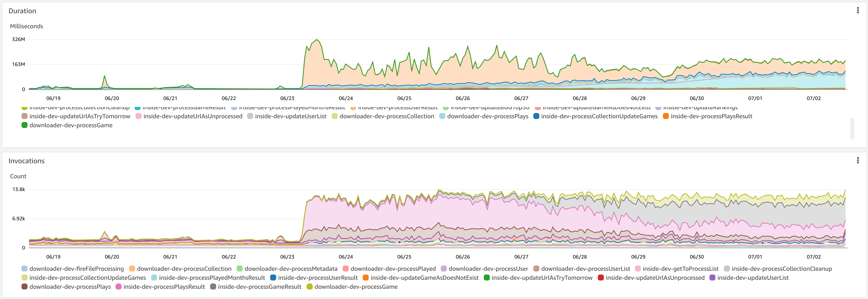868x299 pixels.
Task: Open the Duration widget options dropdown
Action: point(858,11)
